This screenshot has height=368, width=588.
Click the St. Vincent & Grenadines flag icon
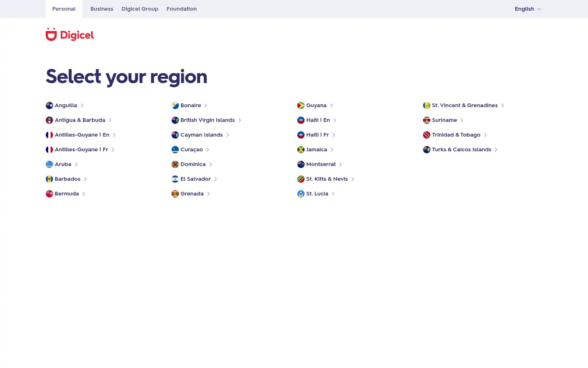pyautogui.click(x=427, y=105)
